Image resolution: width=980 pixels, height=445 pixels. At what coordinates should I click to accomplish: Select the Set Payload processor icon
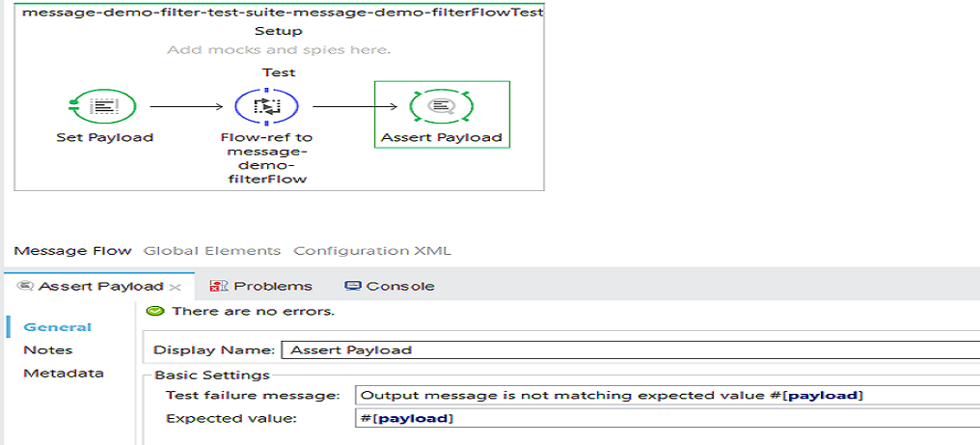coord(103,106)
